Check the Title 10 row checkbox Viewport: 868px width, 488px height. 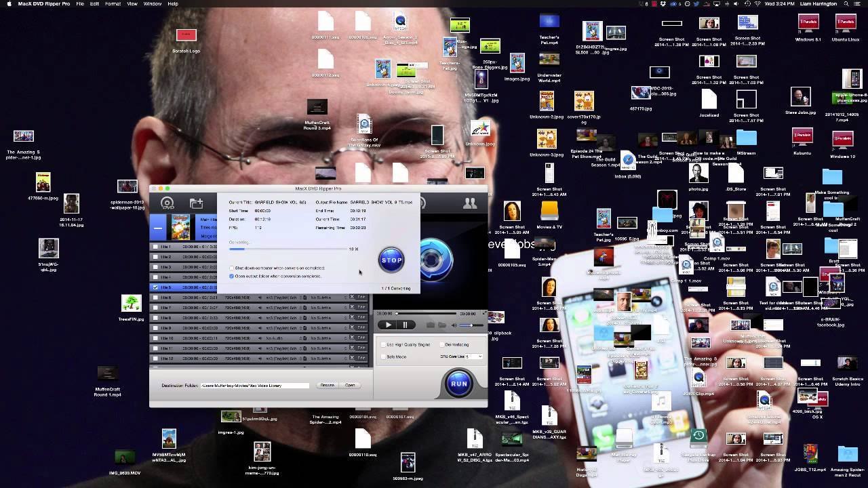point(155,338)
